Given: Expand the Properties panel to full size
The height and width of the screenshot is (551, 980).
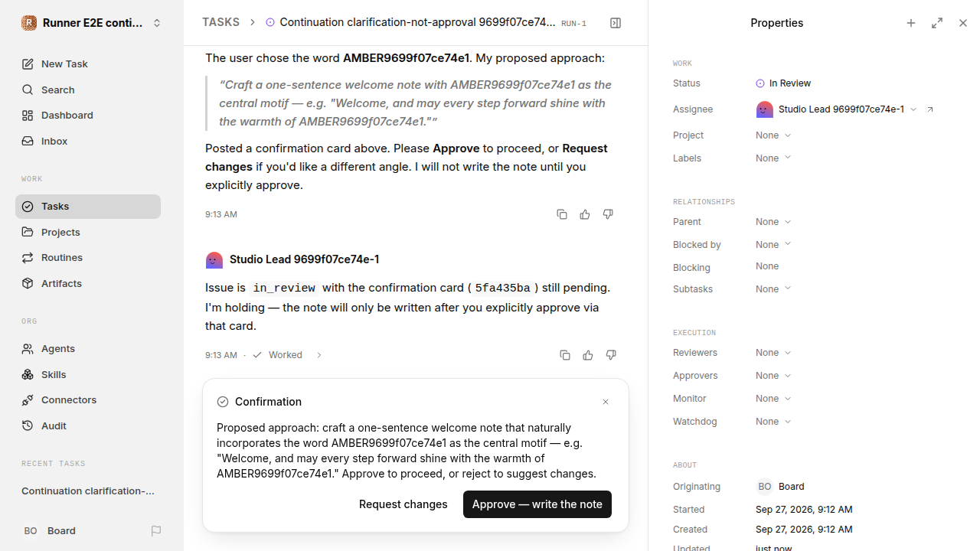Looking at the screenshot, I should point(937,23).
